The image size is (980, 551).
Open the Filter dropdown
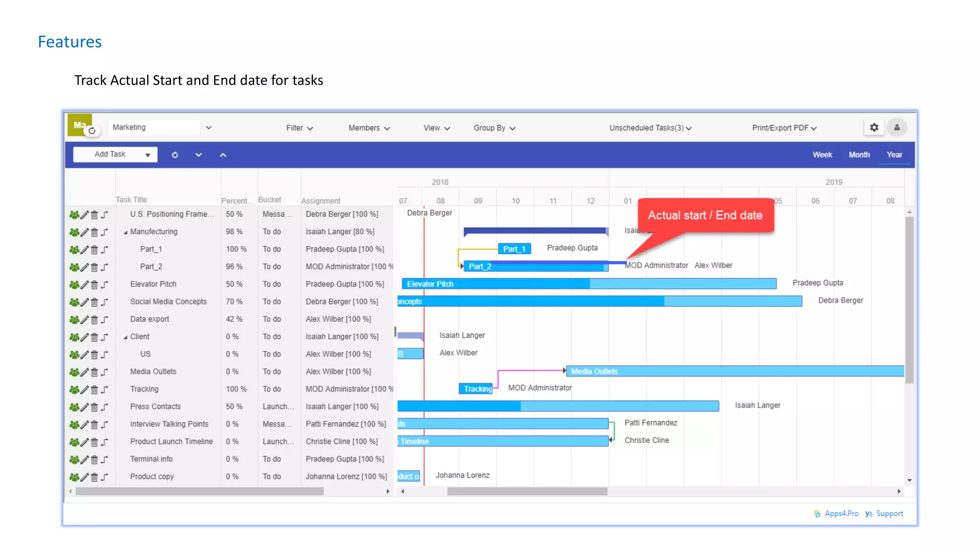[300, 128]
